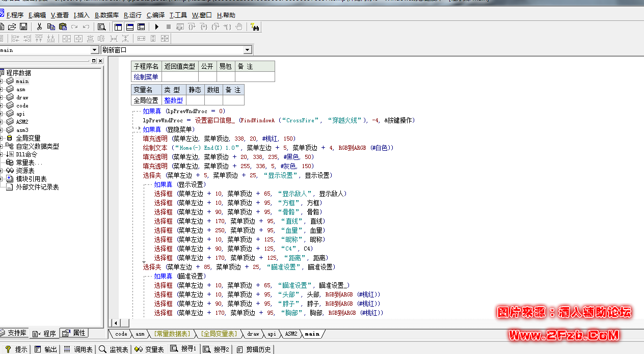Viewport: 644px width, 354px height.
Task: Expand the 全局变量 tree node
Action: coord(2,138)
